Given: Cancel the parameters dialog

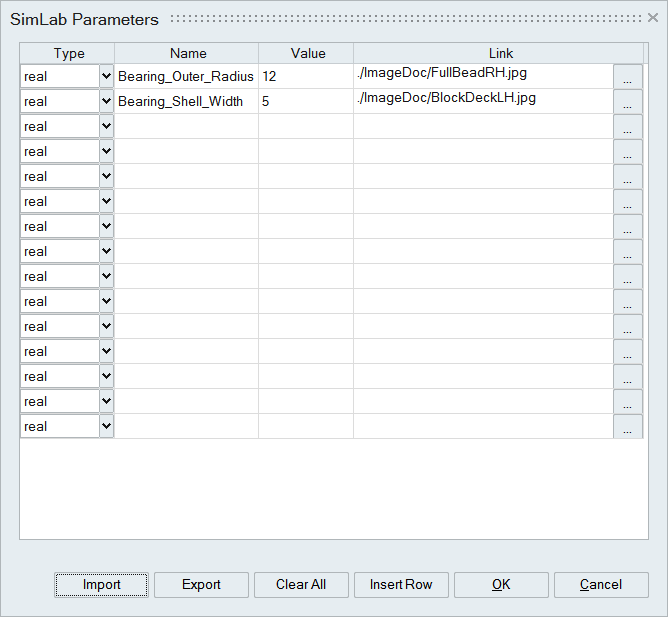Looking at the screenshot, I should point(601,585).
